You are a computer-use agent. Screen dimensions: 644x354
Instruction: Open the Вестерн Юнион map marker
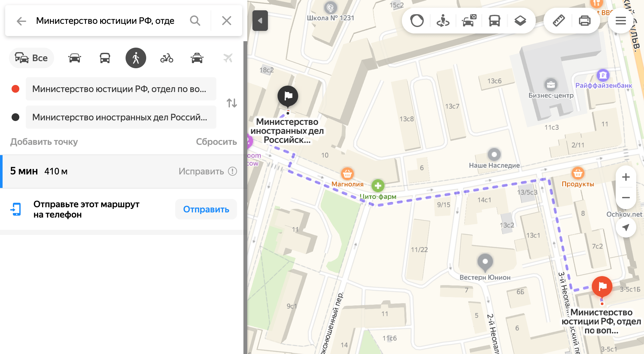coord(485,262)
